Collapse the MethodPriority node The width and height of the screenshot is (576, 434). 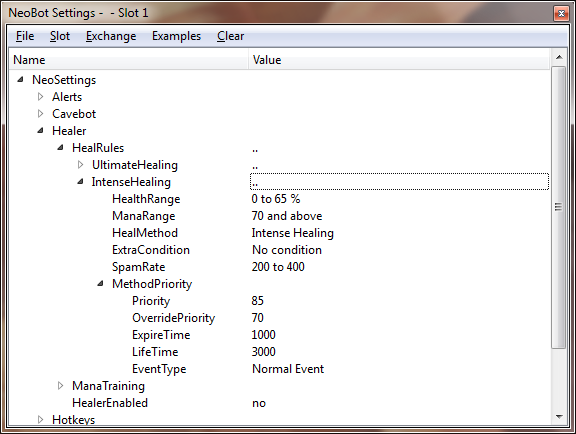point(100,283)
